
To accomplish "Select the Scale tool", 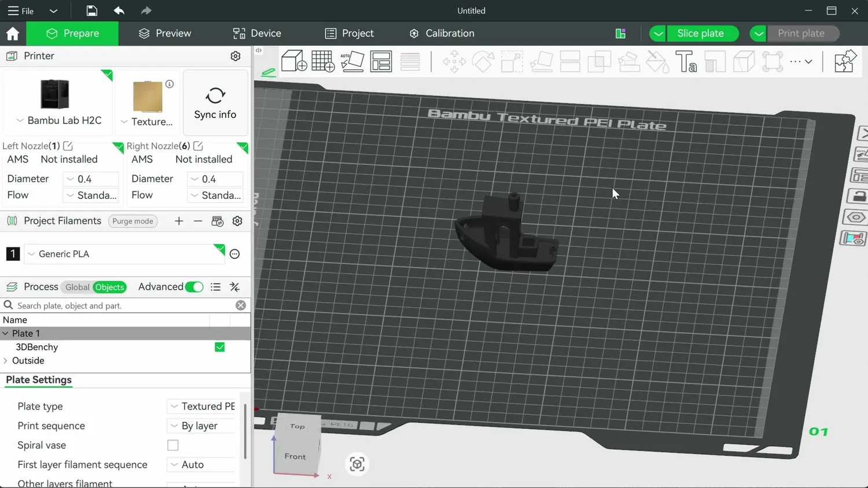I will 512,61.
